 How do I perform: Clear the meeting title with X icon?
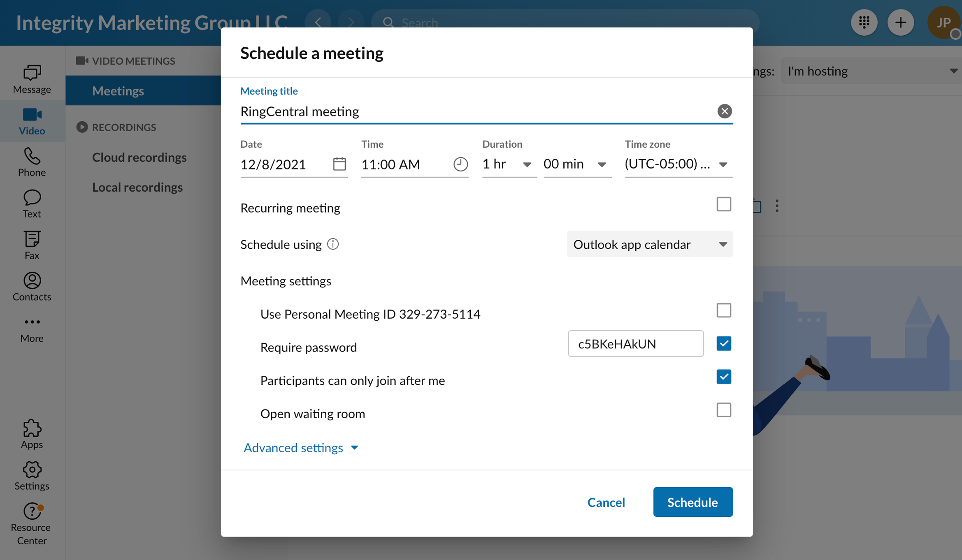tap(724, 111)
